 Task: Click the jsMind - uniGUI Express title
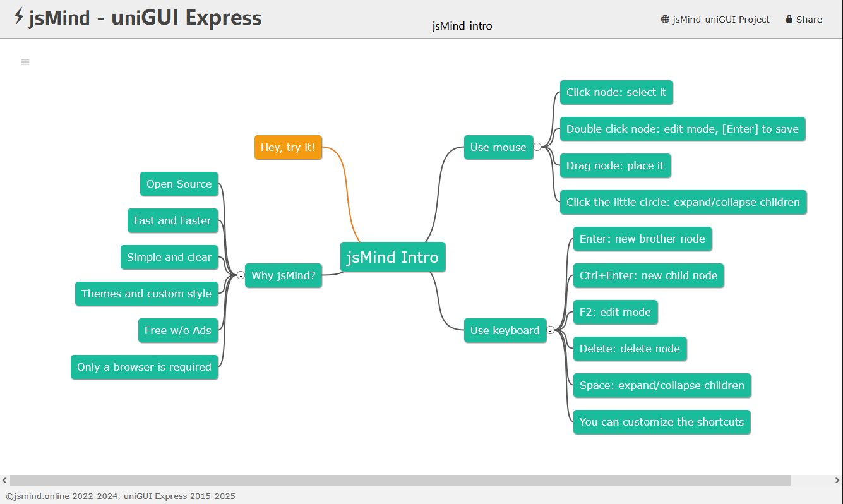click(x=145, y=18)
